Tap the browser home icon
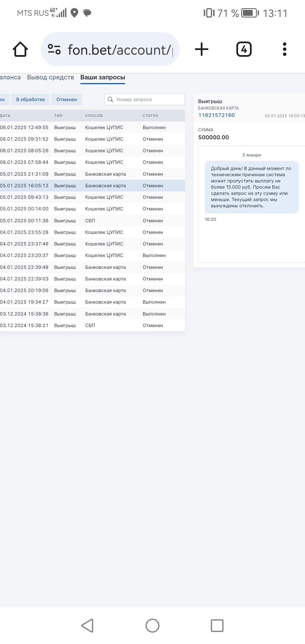 pyautogui.click(x=20, y=49)
